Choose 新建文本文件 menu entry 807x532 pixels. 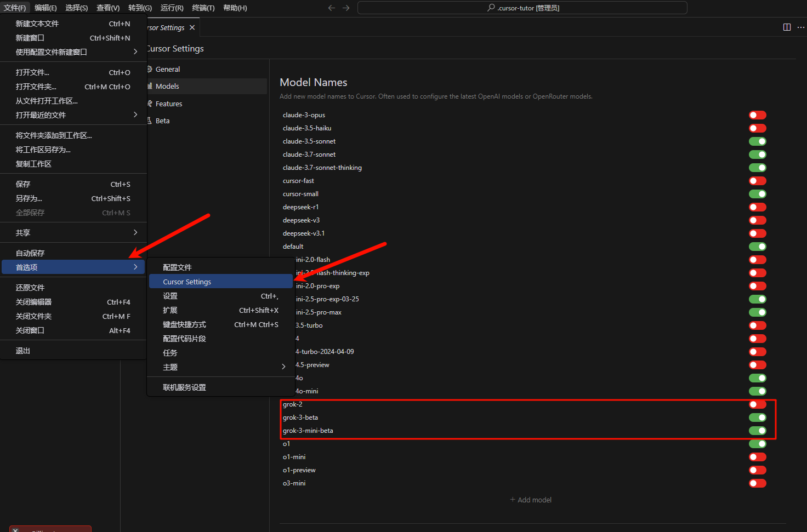click(x=73, y=24)
